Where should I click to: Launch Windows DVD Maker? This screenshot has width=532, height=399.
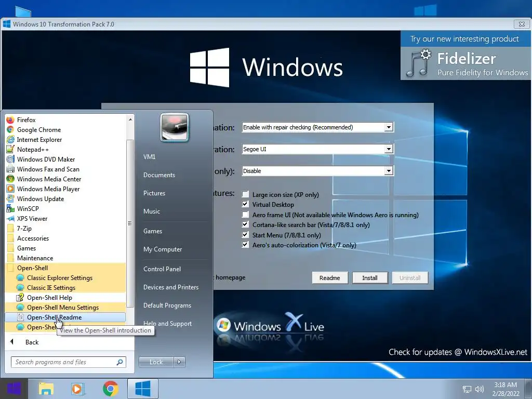tap(65, 159)
